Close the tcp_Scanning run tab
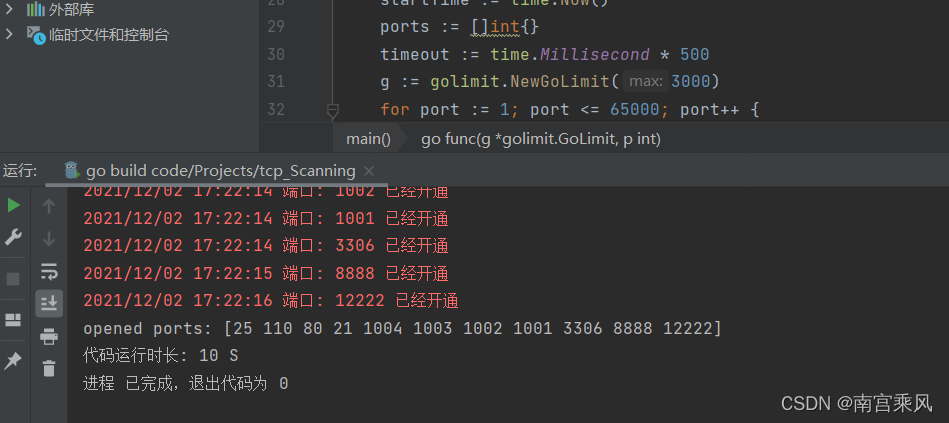 coord(369,171)
